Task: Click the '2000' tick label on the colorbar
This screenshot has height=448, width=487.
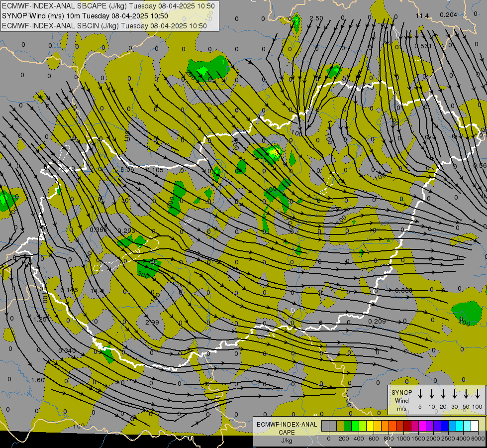Action: 433,439
